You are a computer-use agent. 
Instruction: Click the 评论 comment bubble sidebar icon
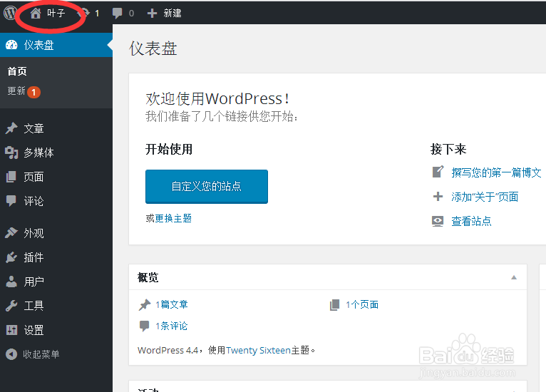point(11,201)
